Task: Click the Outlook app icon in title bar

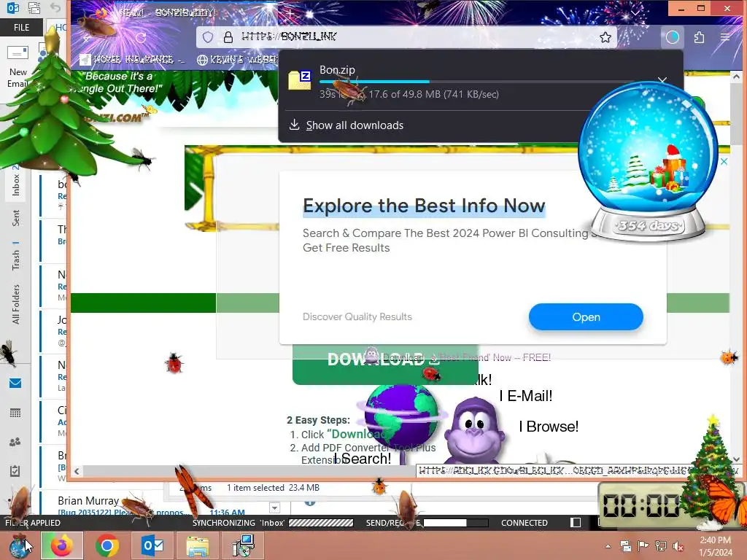Action: tap(13, 8)
